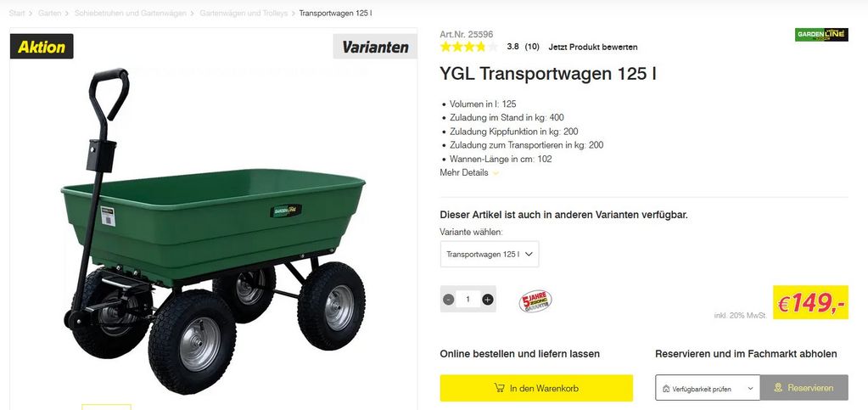Click the Varianten badge on image
The width and height of the screenshot is (868, 410).
click(375, 47)
